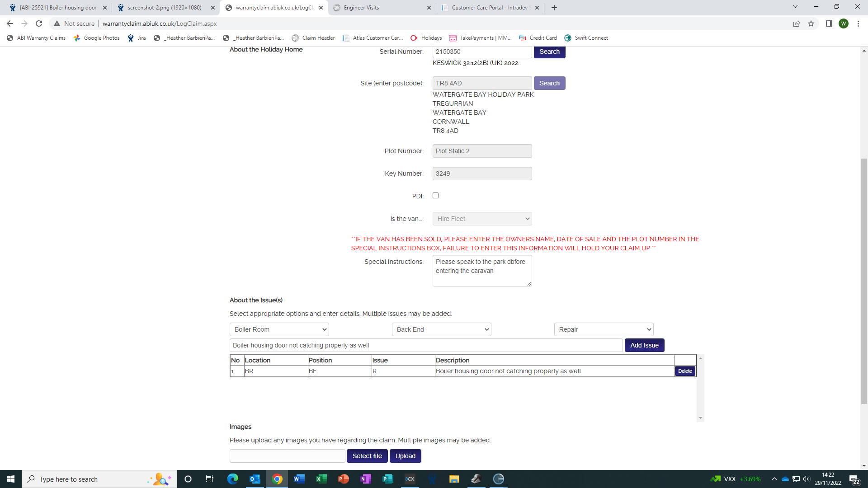Click into the Special Instructions text box

tap(482, 271)
